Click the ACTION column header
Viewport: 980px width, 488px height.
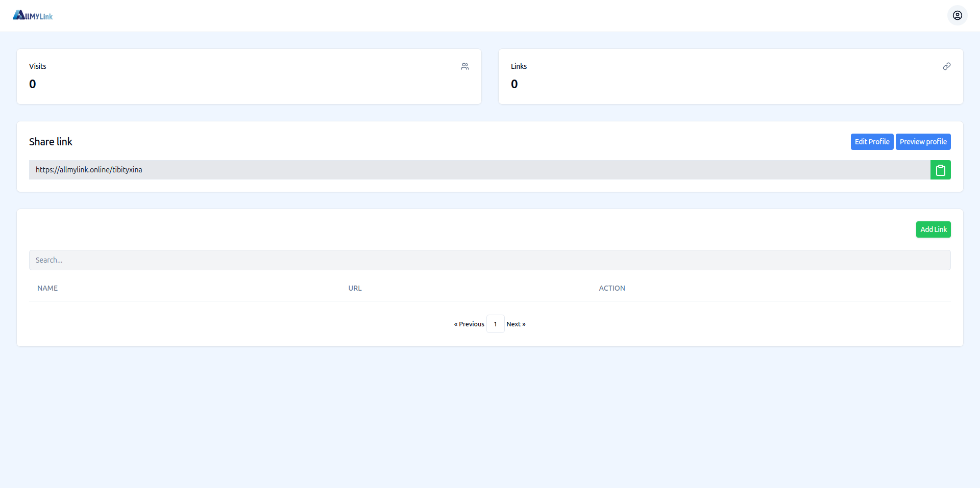[x=611, y=288]
